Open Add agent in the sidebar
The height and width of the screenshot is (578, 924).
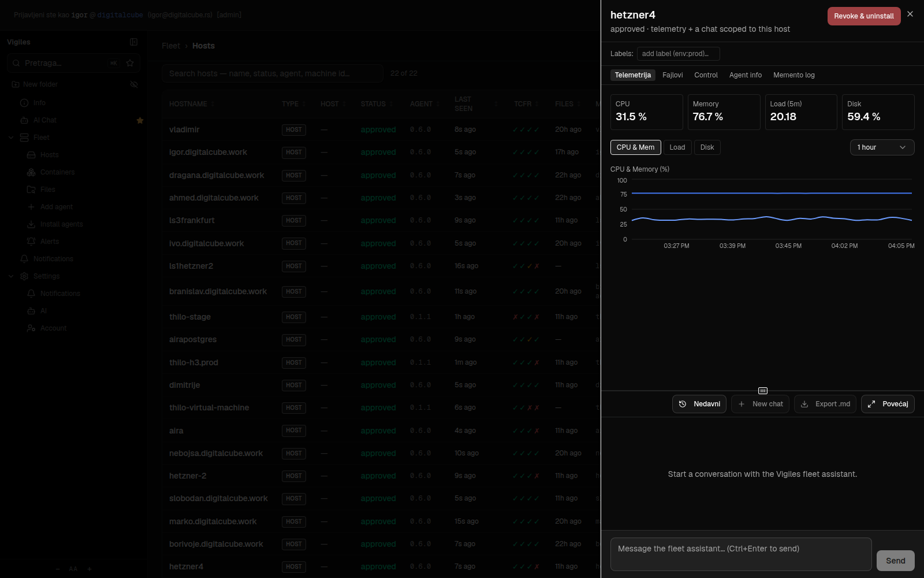tap(56, 207)
